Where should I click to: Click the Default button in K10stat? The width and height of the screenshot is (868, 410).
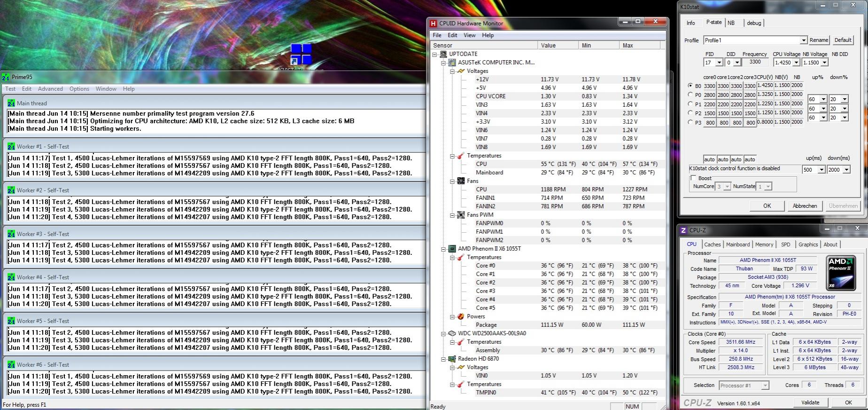843,40
